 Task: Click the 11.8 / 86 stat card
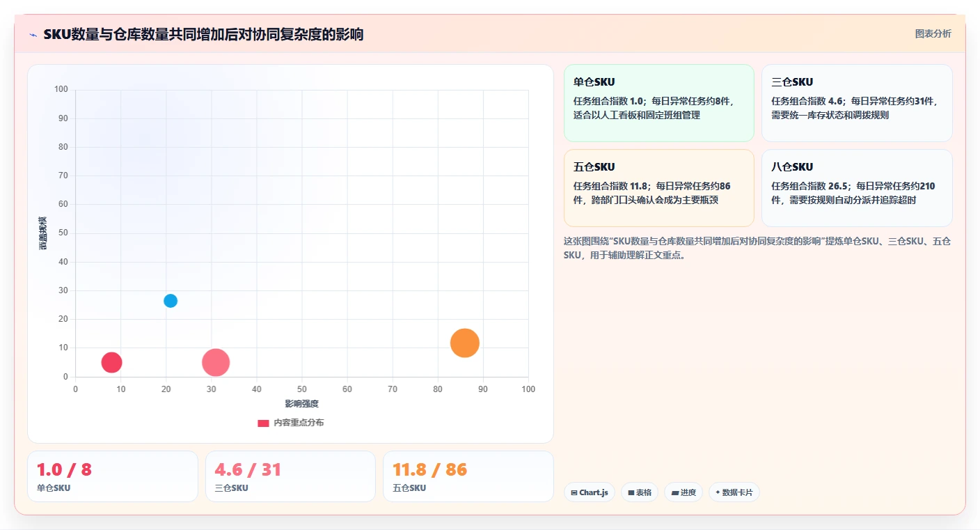[x=468, y=476]
